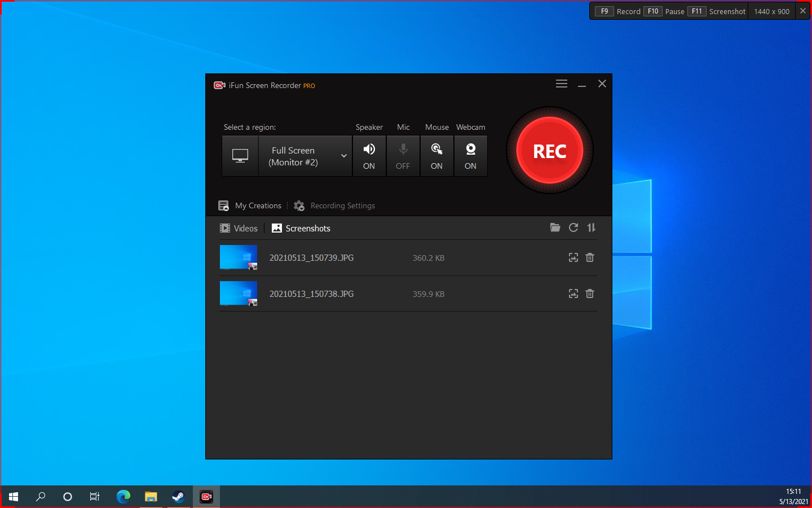Image resolution: width=812 pixels, height=508 pixels.
Task: Click the monitor icon for region selection
Action: pos(240,156)
